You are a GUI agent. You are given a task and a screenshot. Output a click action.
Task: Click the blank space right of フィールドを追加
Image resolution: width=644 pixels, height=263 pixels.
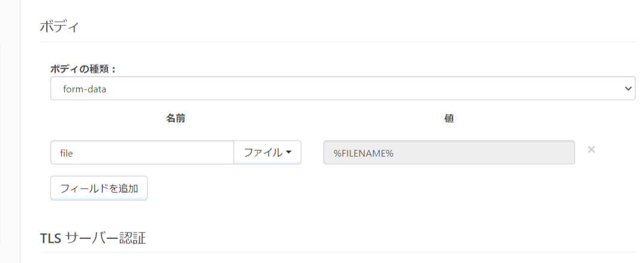pos(360,189)
